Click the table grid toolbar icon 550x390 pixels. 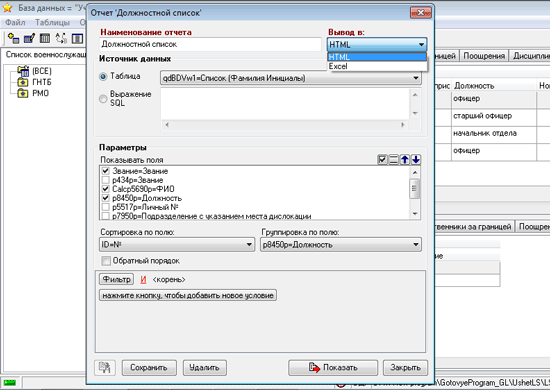45,38
